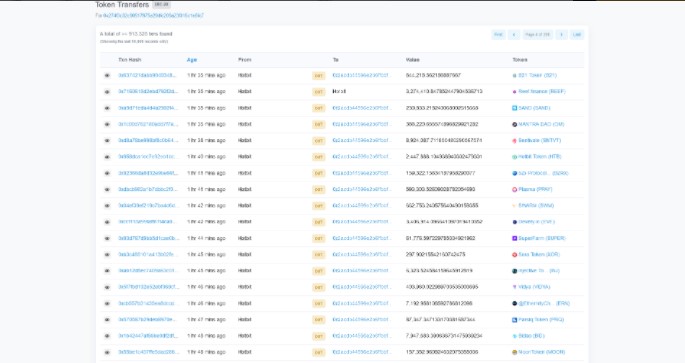Jump to the Last page button
Viewport: 685px width, 363px height.
click(577, 35)
